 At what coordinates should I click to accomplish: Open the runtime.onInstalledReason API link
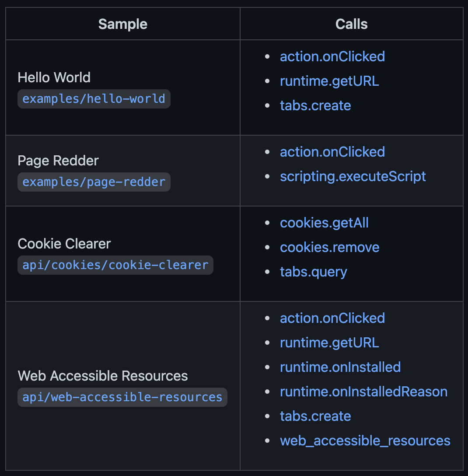[x=363, y=392]
